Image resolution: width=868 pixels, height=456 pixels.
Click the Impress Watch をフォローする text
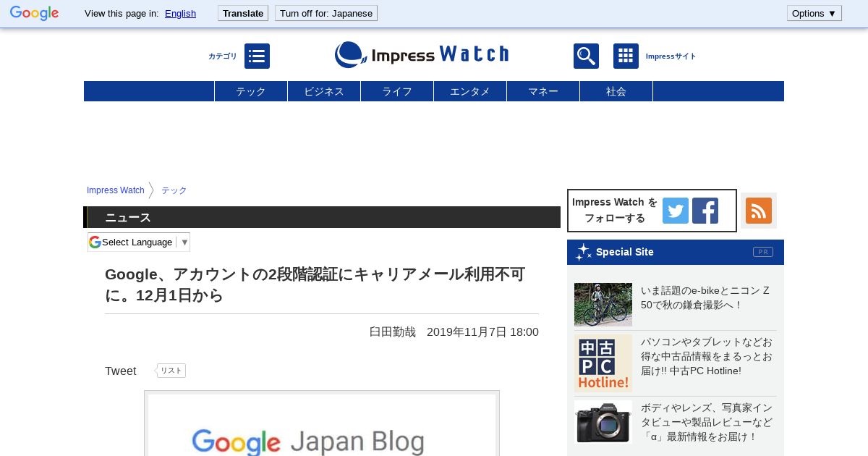click(x=615, y=210)
